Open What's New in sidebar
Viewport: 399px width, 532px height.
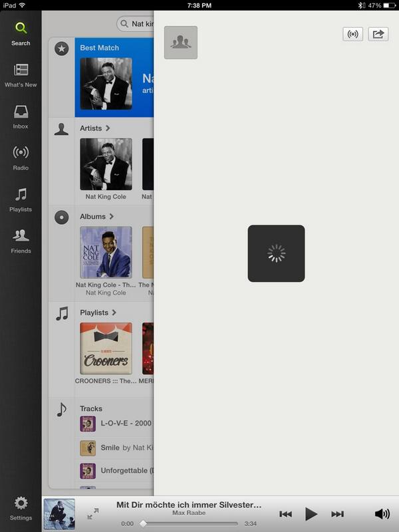point(21,75)
